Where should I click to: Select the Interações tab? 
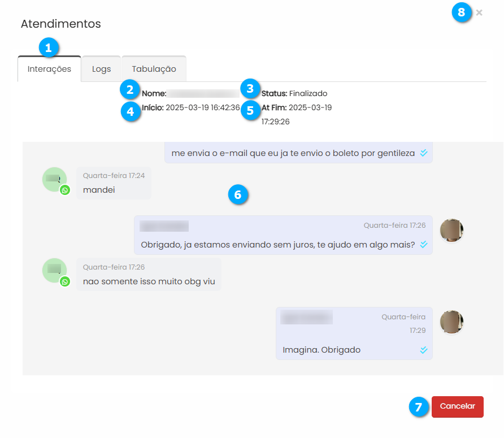click(x=49, y=69)
